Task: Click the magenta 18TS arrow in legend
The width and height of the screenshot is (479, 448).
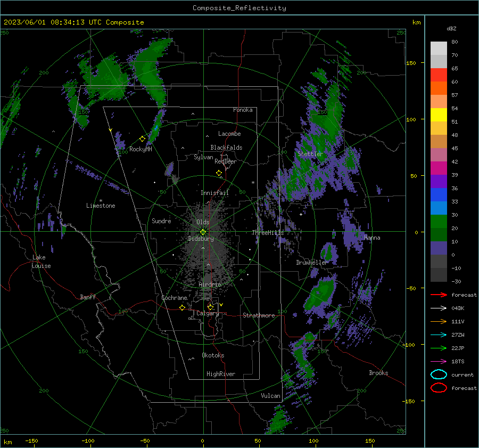Action: coord(439,362)
